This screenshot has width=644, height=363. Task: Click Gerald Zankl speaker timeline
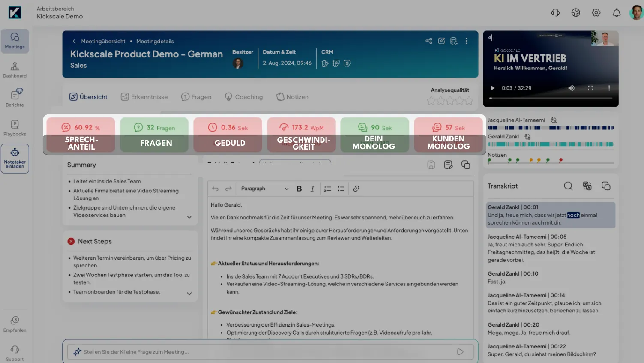551,144
